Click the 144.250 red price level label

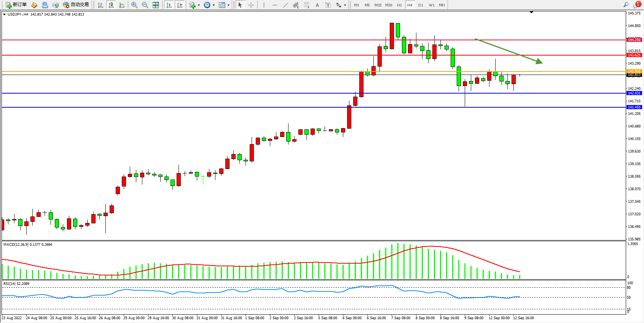(634, 40)
